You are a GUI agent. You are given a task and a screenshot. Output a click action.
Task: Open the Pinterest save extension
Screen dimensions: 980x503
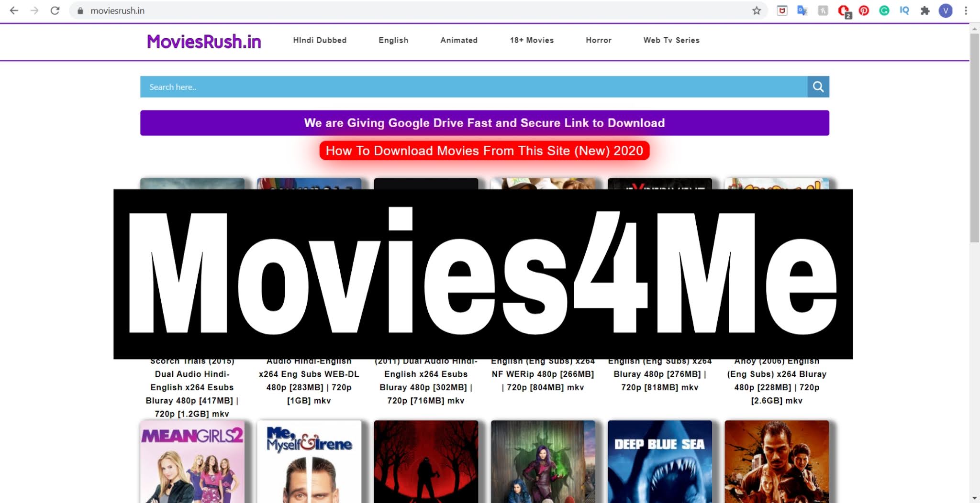[864, 11]
